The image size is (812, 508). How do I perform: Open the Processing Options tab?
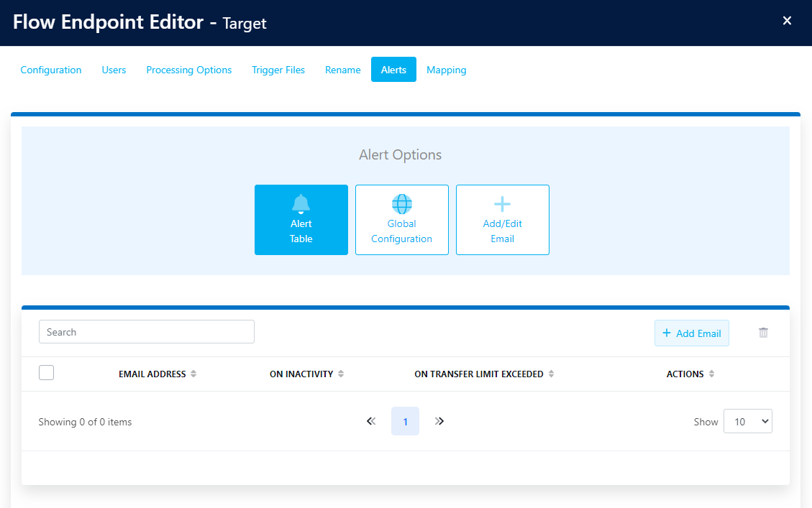click(188, 70)
